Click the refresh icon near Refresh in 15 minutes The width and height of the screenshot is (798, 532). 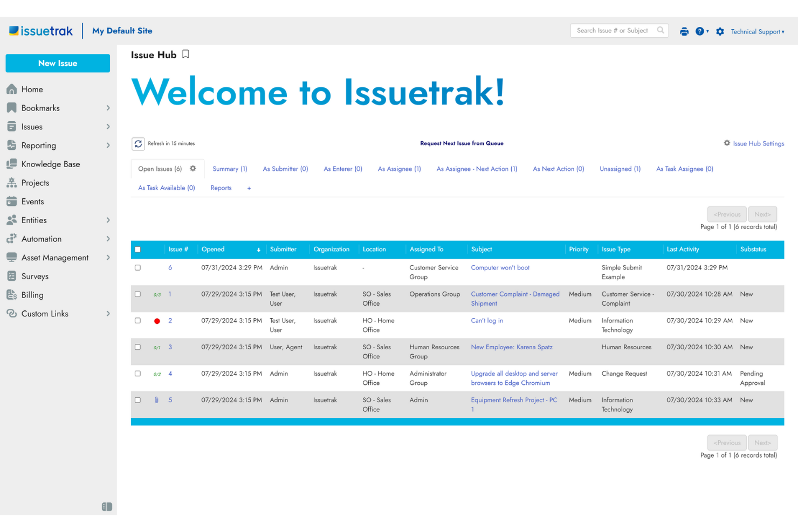(x=139, y=143)
